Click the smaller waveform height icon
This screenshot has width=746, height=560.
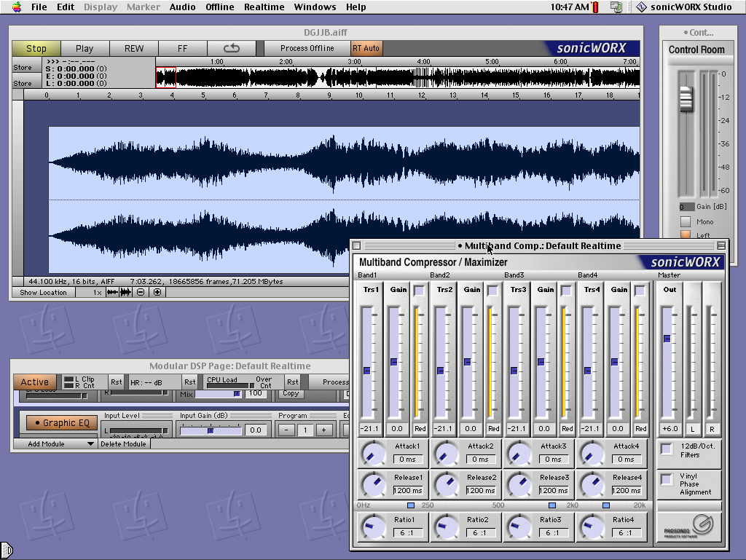coord(112,292)
